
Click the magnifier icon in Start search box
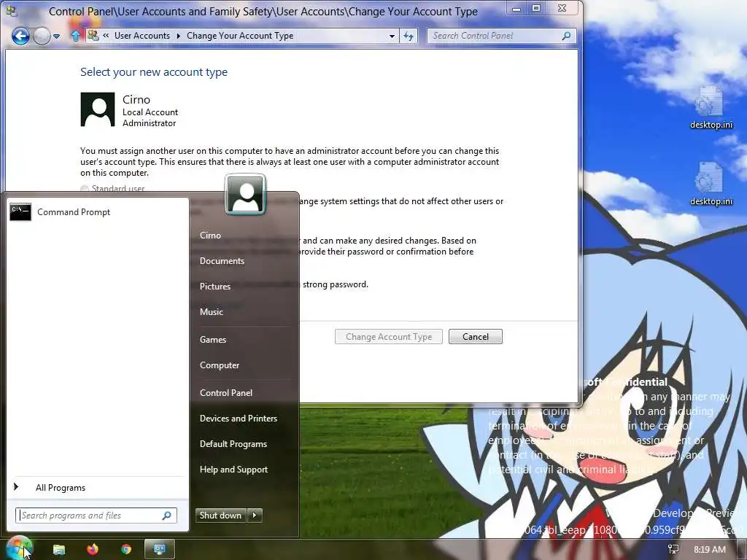point(166,516)
